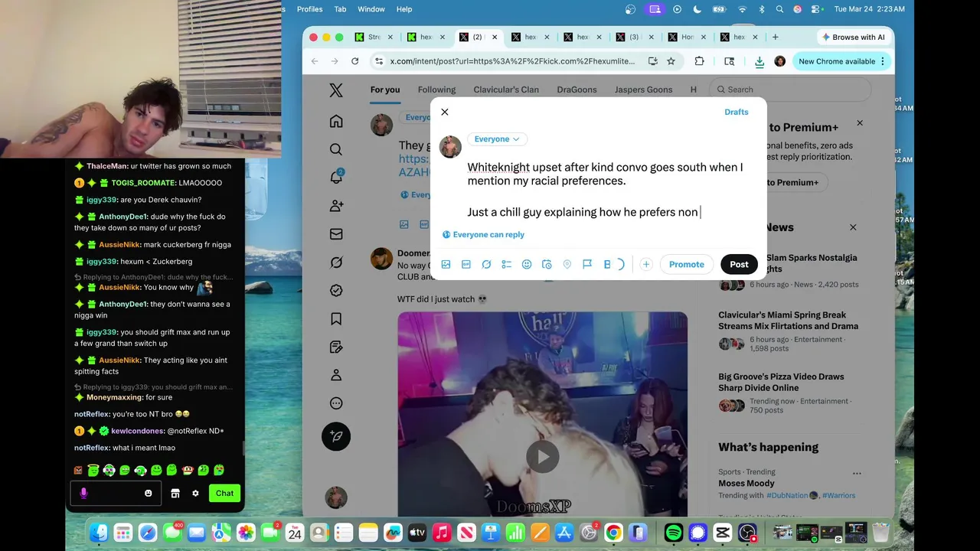
Task: Open Clavicular's Clan tab
Action: [506, 90]
